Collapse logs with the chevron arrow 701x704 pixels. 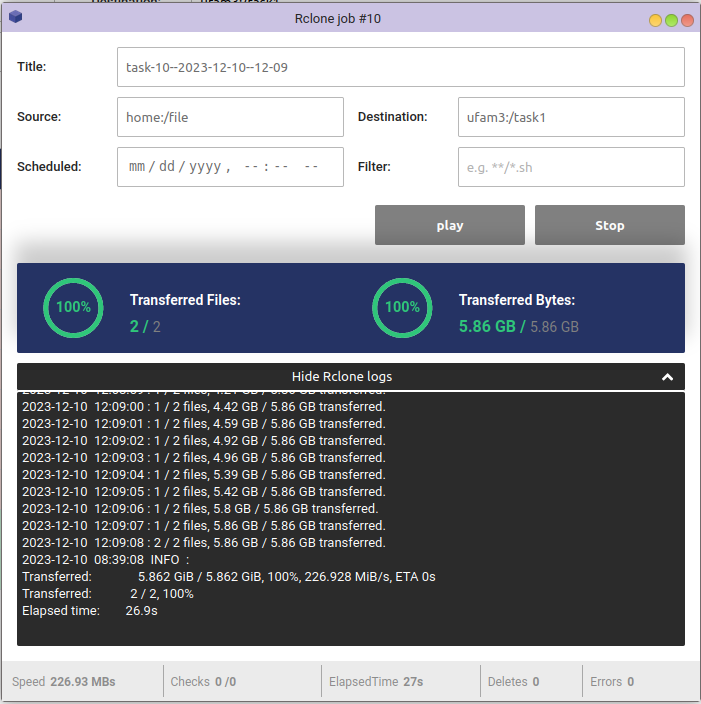[667, 377]
